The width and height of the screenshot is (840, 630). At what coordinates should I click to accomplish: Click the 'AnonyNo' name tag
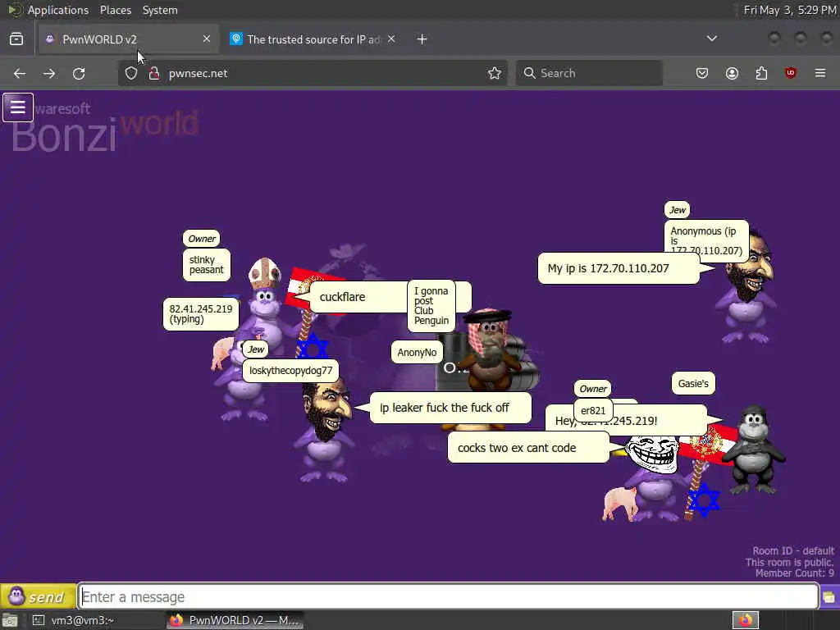pyautogui.click(x=417, y=353)
